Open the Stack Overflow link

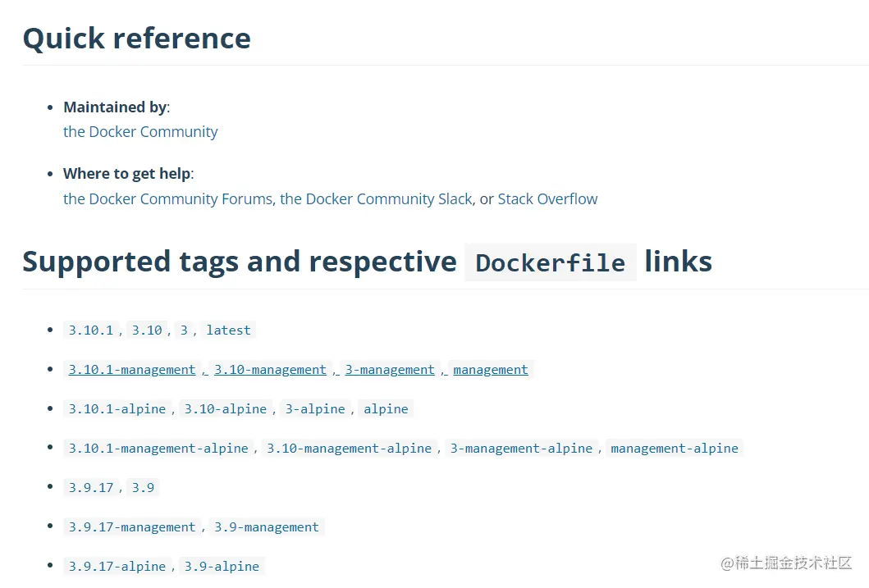click(547, 198)
